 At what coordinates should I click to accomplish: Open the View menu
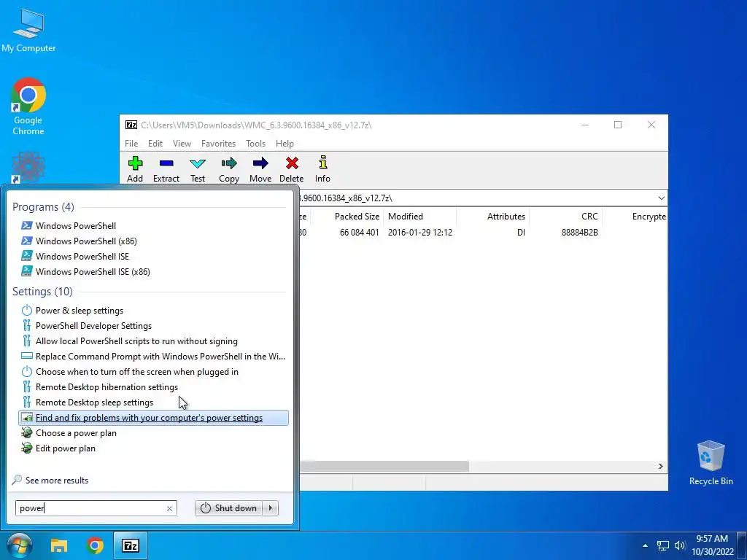coord(182,144)
